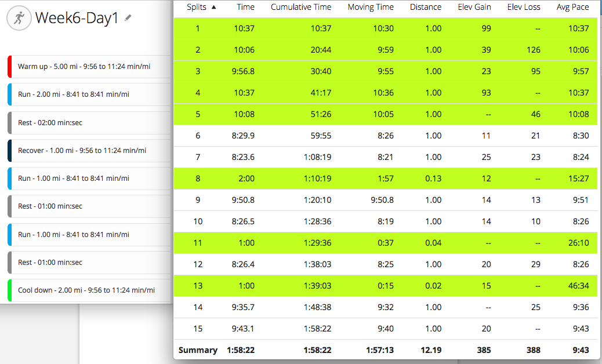Click the Distance column header
The width and height of the screenshot is (602, 364).
[x=425, y=8]
